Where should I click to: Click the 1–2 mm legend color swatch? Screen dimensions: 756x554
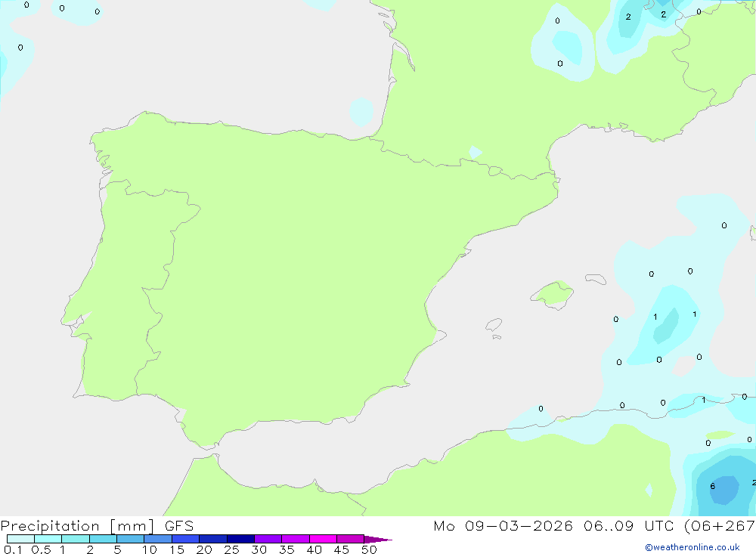pos(75,539)
